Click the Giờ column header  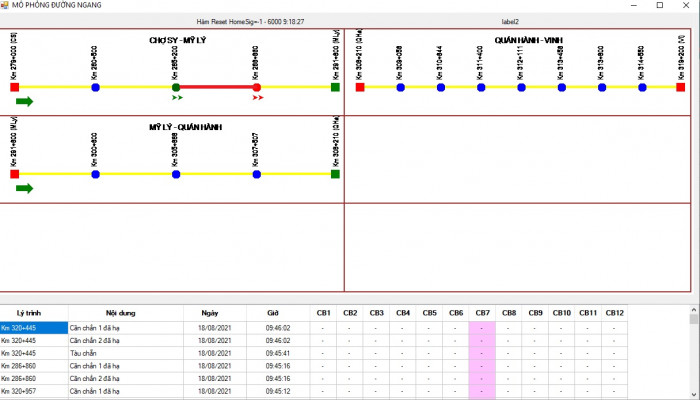point(273,313)
